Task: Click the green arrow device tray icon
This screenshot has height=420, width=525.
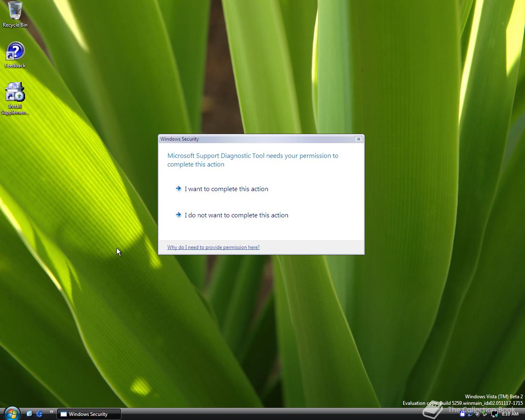Action: pyautogui.click(x=485, y=414)
